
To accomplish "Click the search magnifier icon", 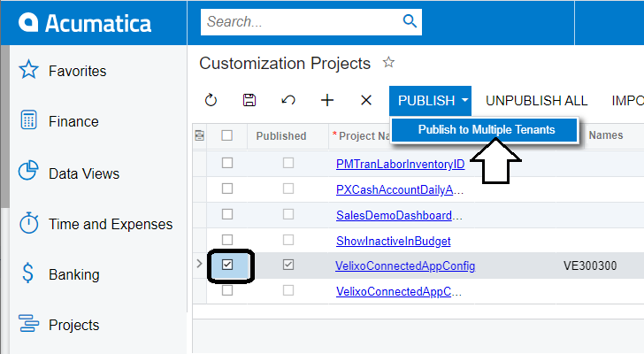I will [410, 21].
